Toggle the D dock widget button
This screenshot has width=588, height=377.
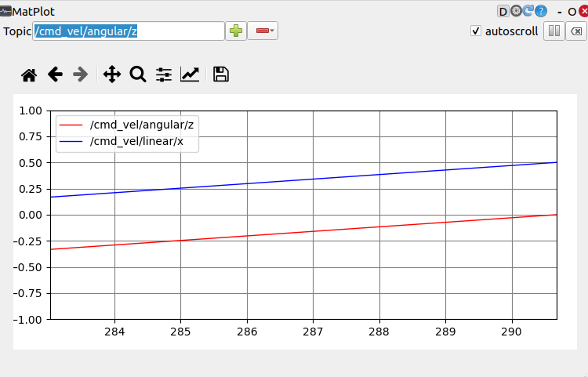503,12
